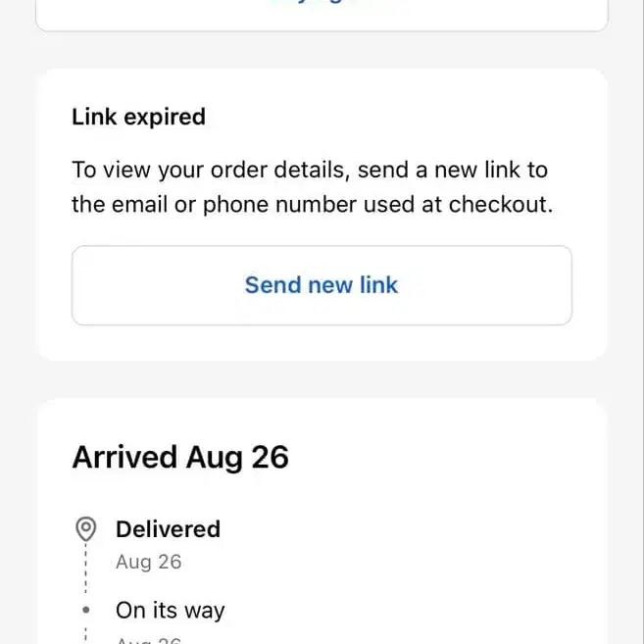
Task: Click the cut-off date below On its way
Action: pyautogui.click(x=148, y=640)
